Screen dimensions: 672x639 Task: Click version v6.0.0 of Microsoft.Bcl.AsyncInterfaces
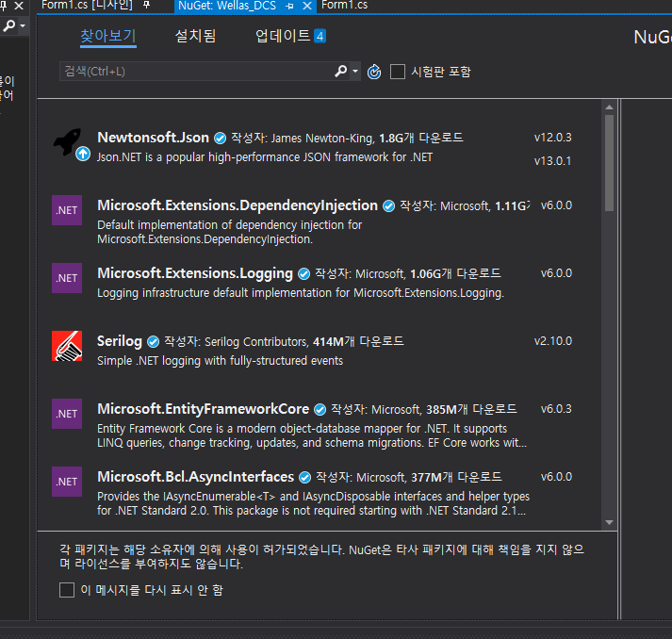[x=556, y=477]
